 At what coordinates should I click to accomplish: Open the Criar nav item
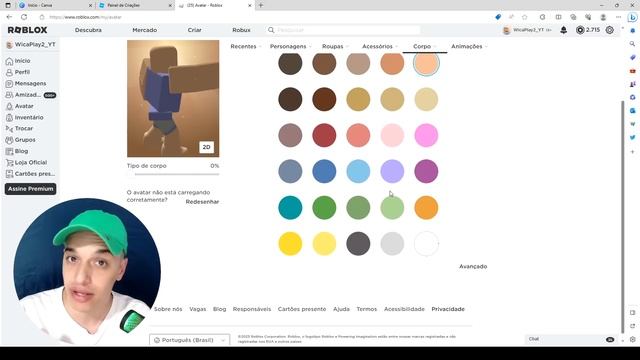[194, 30]
